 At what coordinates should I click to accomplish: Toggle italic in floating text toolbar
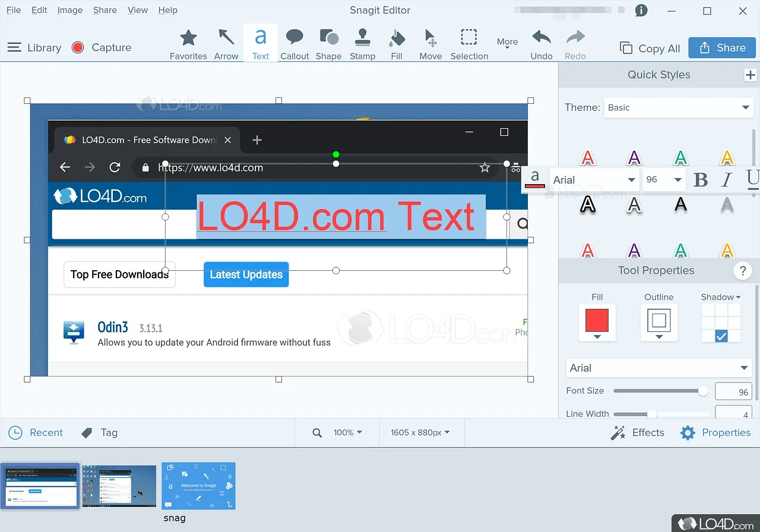coord(727,180)
